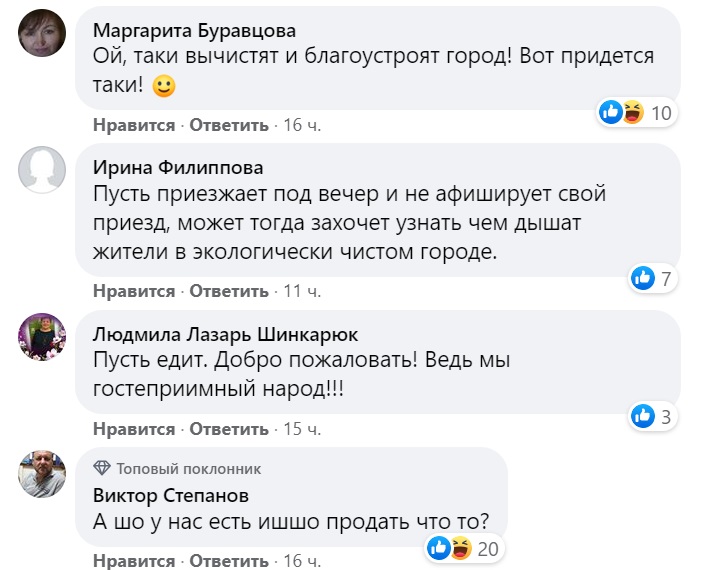Click the reaction icons on Виктор Степанов's comment
This screenshot has height=570, width=710.
[x=448, y=547]
